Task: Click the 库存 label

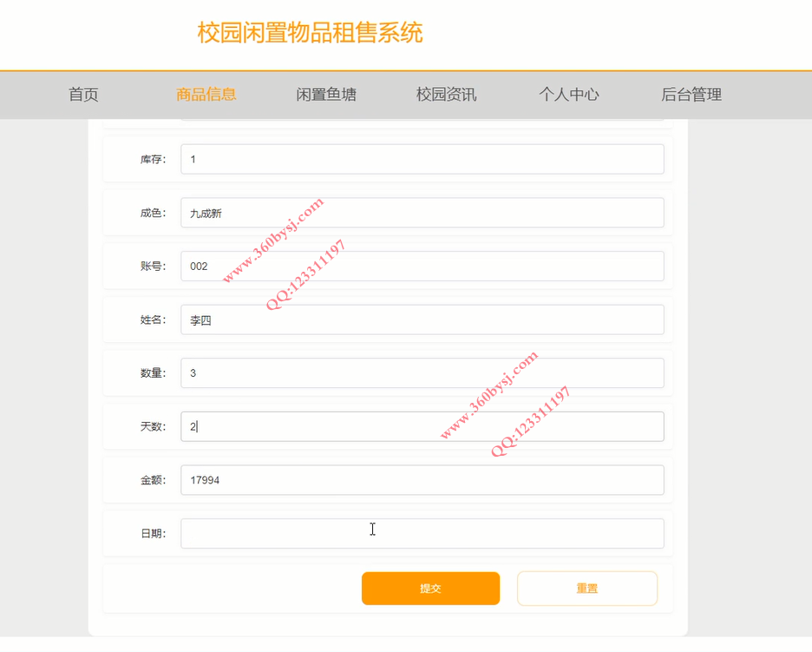Action: tap(154, 160)
